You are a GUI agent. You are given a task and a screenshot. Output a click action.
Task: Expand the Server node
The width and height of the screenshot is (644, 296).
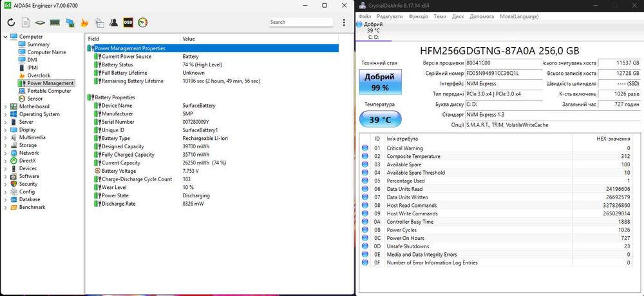tap(5, 122)
